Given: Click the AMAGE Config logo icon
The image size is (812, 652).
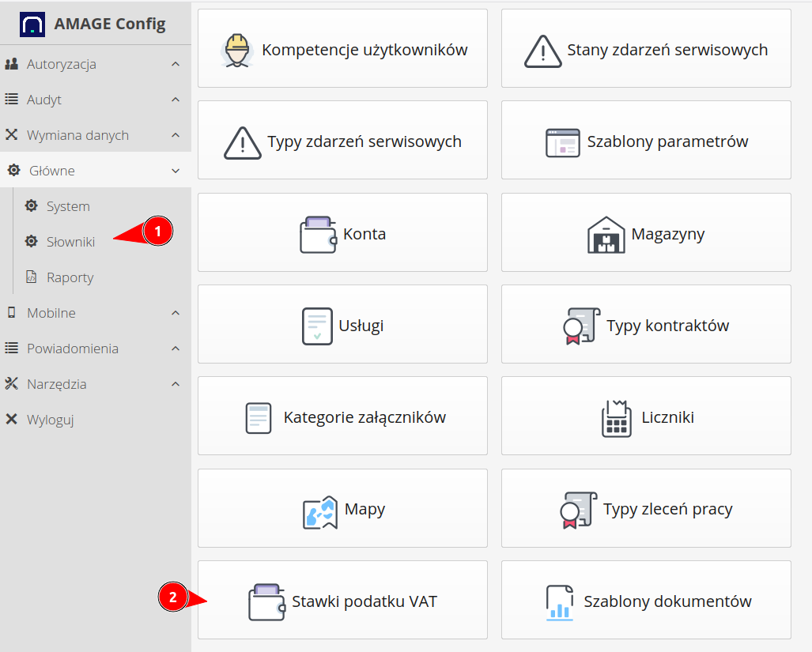Looking at the screenshot, I should 32,24.
